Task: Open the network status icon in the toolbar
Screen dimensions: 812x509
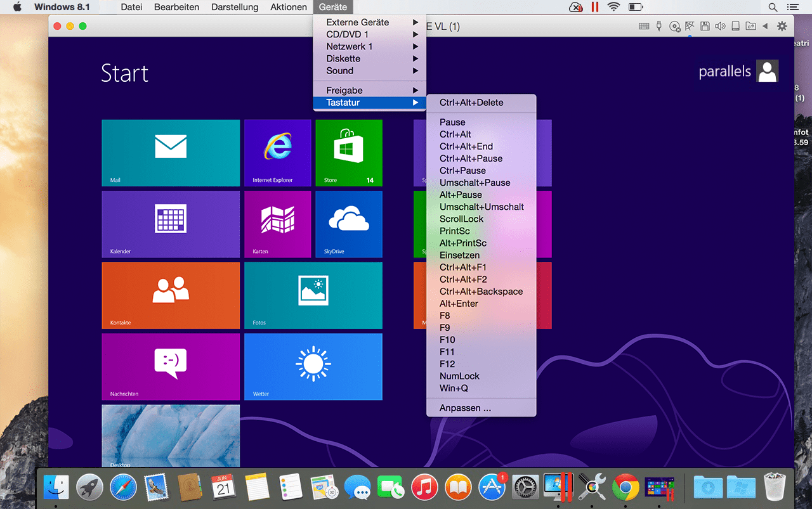Action: [x=690, y=26]
